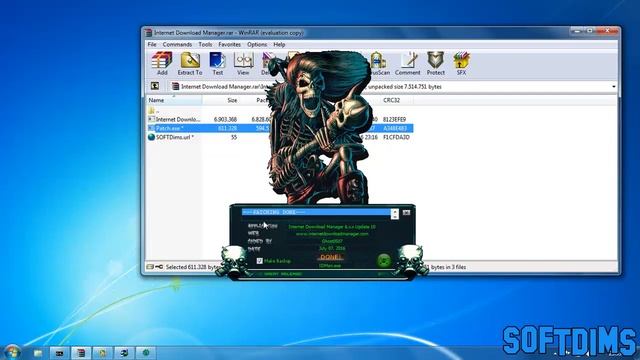Click the orange DONE! button in patcher

coord(331,257)
